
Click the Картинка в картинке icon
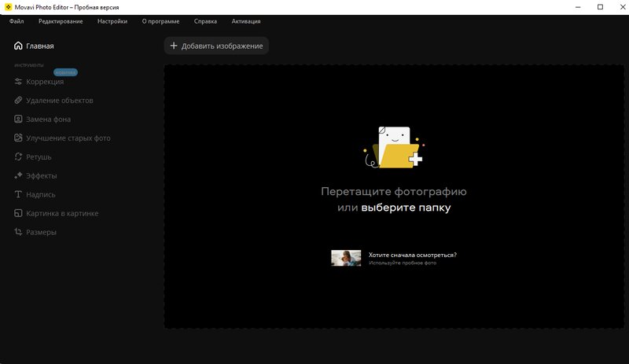(x=18, y=214)
